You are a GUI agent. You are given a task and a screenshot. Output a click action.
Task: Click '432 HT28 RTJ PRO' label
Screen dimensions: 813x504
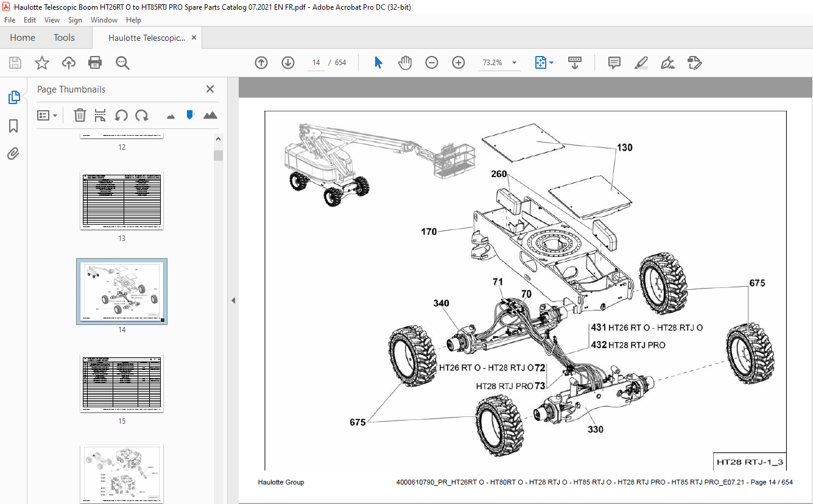pos(628,345)
